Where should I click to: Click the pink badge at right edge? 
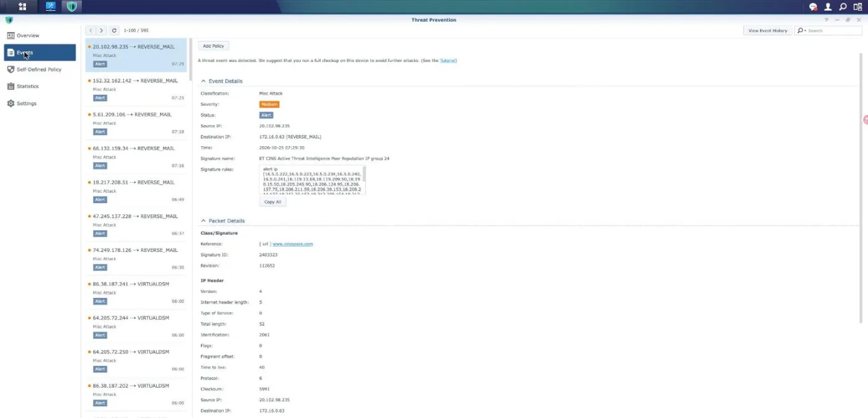(x=866, y=120)
